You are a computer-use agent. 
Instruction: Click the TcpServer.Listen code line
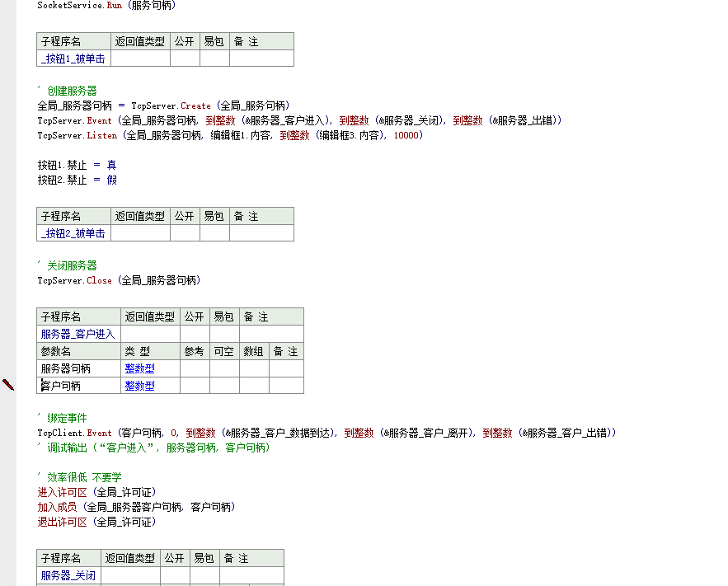pos(230,135)
